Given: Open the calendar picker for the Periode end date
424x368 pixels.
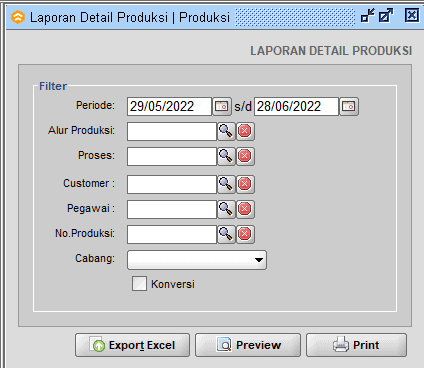Looking at the screenshot, I should [349, 106].
